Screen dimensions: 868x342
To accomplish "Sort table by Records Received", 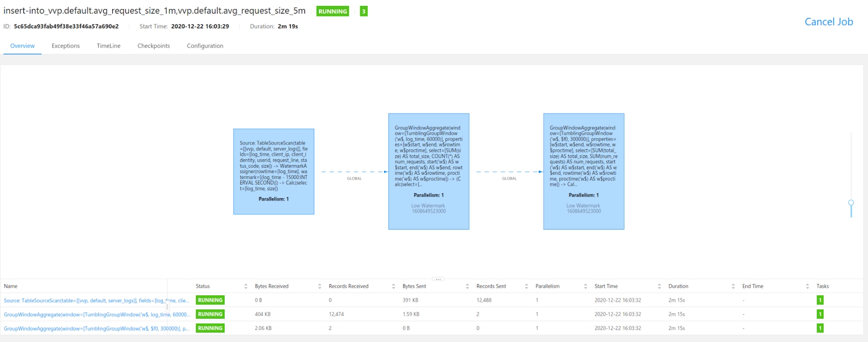I will coord(393,286).
